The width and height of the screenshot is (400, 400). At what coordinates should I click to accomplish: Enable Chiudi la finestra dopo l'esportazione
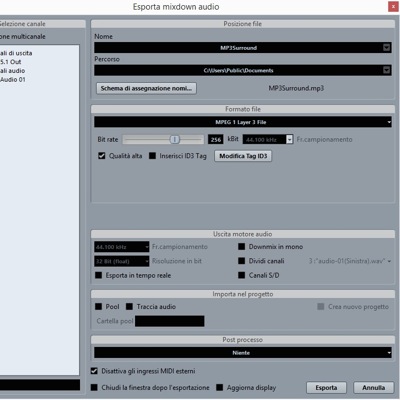94,388
